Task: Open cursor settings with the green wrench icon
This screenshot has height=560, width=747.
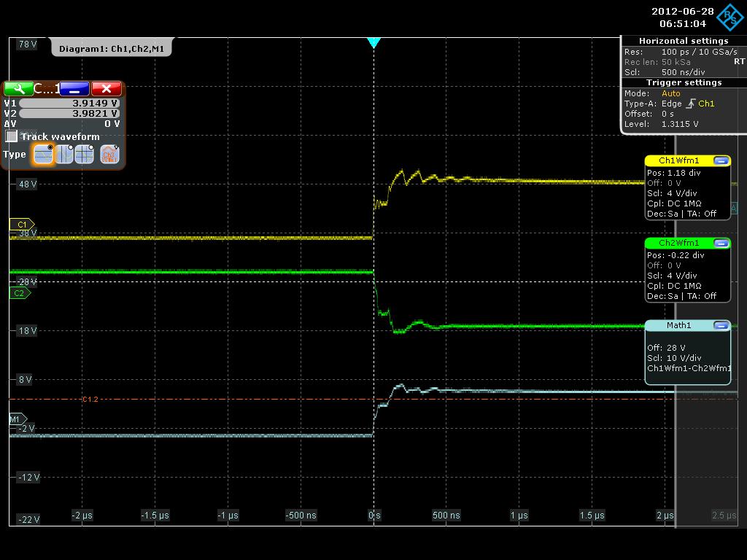Action: (18, 88)
